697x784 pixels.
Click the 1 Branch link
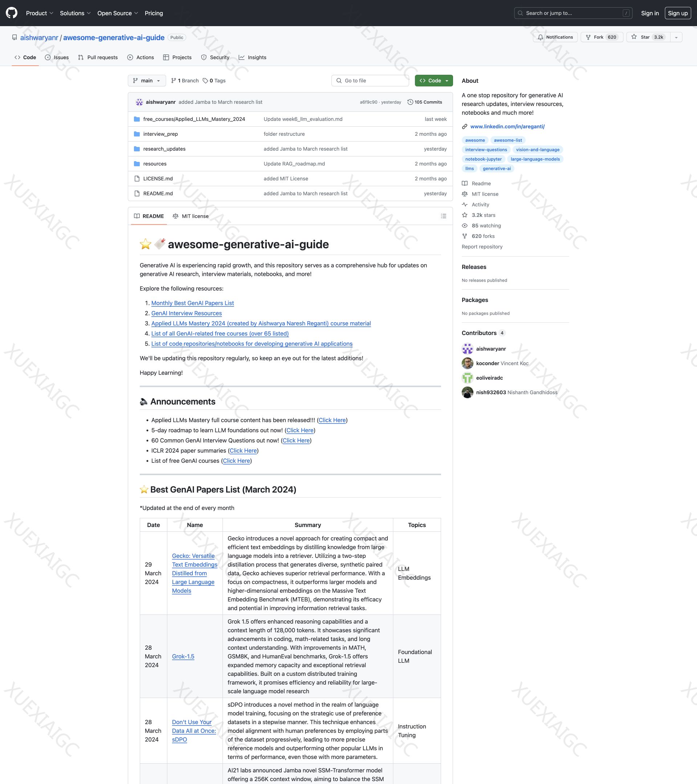point(185,81)
